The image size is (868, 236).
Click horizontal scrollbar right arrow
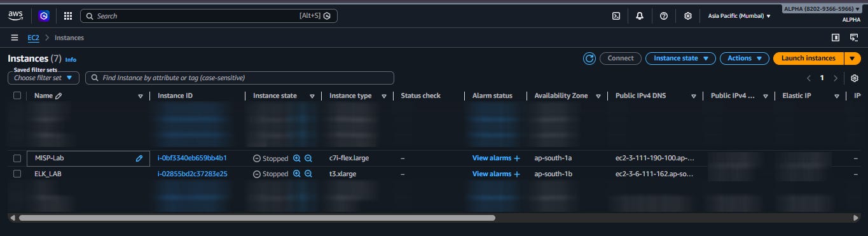click(x=856, y=218)
